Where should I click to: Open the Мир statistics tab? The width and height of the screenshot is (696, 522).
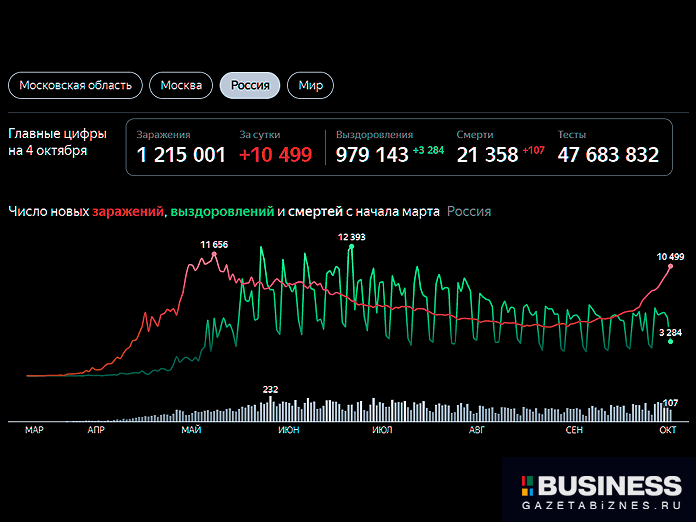[310, 85]
